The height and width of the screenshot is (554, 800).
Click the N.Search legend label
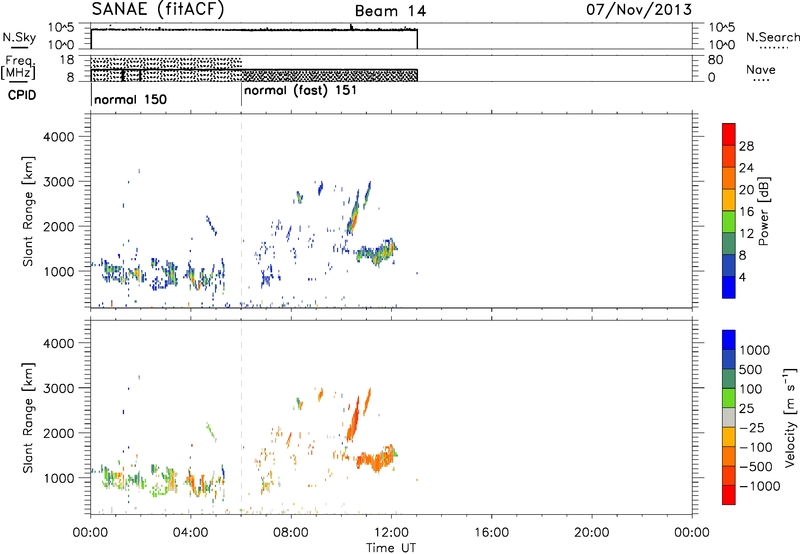(x=772, y=37)
